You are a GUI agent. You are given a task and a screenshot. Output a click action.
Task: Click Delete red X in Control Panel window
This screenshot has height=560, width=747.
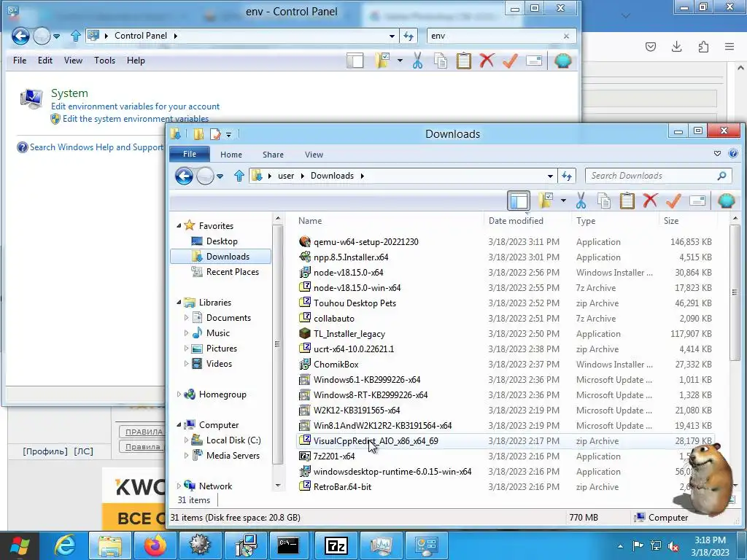pos(487,61)
